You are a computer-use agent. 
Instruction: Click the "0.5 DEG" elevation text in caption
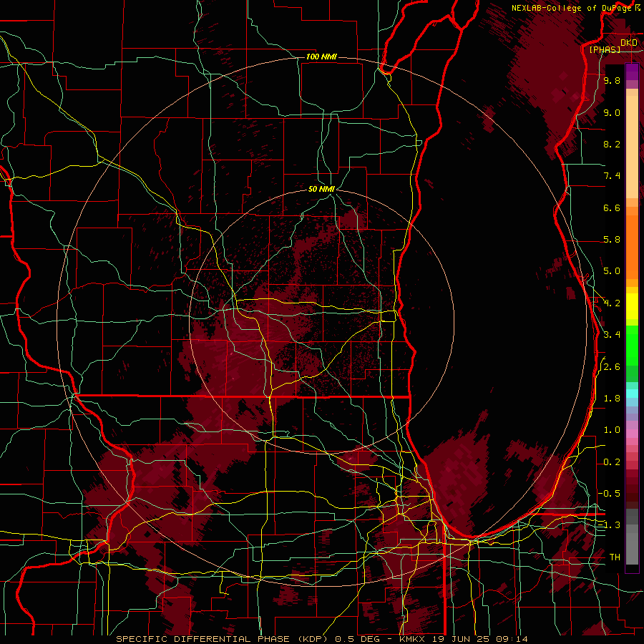(x=356, y=639)
